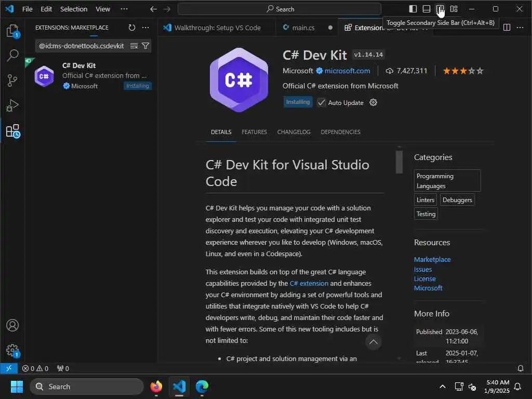Open the View menu

pyautogui.click(x=102, y=9)
